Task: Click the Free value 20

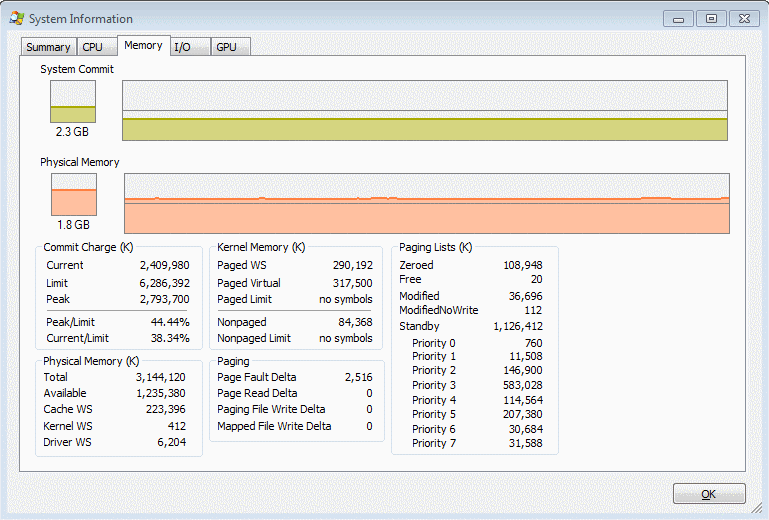Action: (x=537, y=280)
